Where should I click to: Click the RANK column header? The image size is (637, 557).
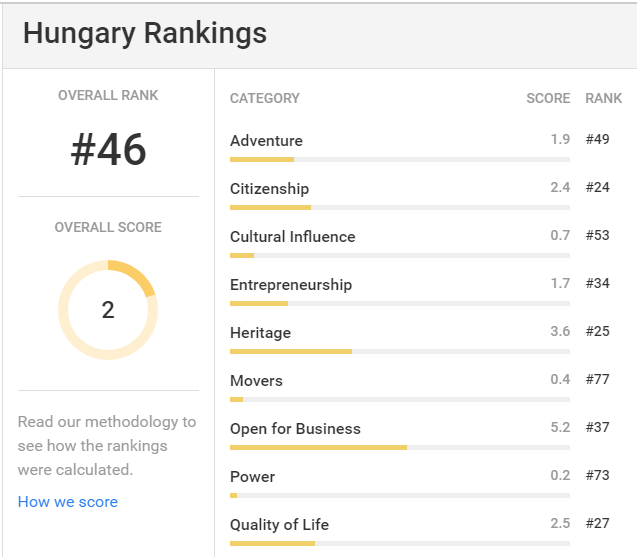(x=604, y=98)
